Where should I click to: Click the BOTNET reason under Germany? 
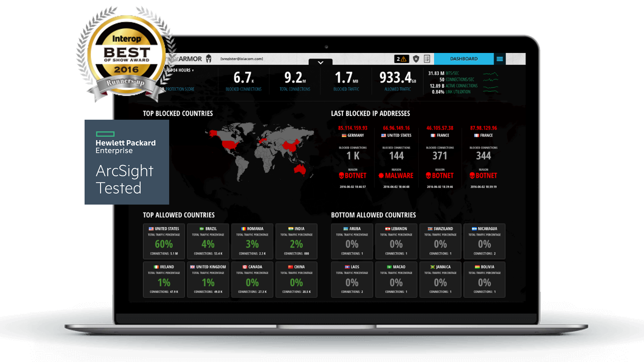tap(352, 176)
